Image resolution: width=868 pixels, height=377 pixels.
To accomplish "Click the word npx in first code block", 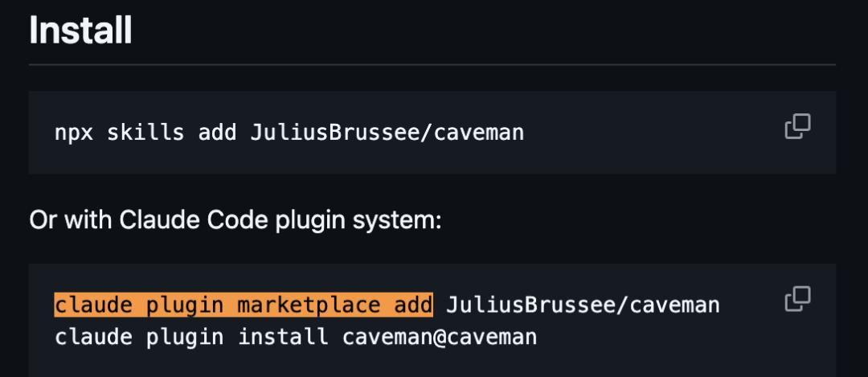I will (74, 132).
